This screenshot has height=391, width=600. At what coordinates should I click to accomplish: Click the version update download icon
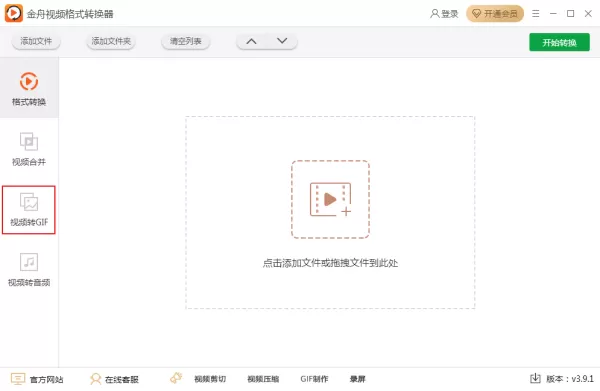(x=535, y=378)
